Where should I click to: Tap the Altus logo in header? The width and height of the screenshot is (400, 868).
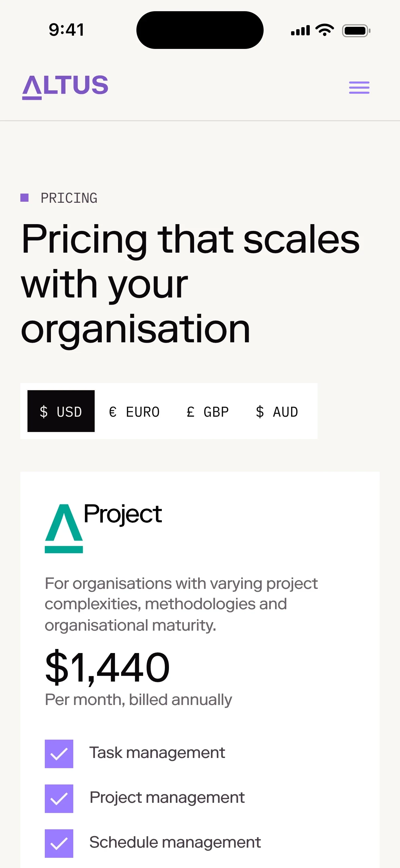(x=65, y=87)
